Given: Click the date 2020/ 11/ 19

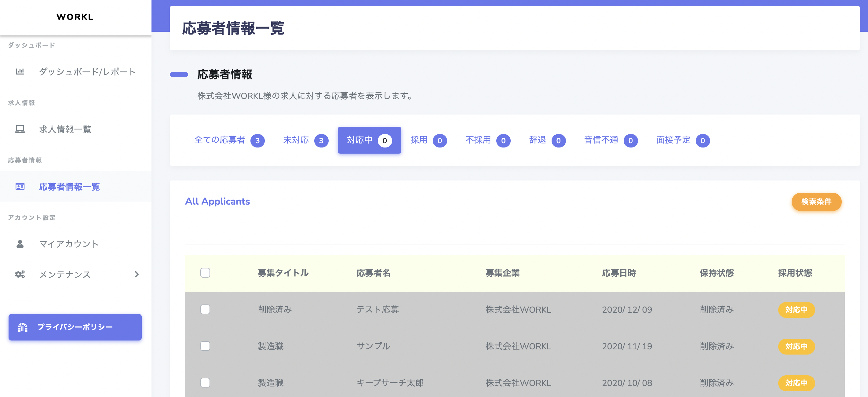Looking at the screenshot, I should coord(627,346).
